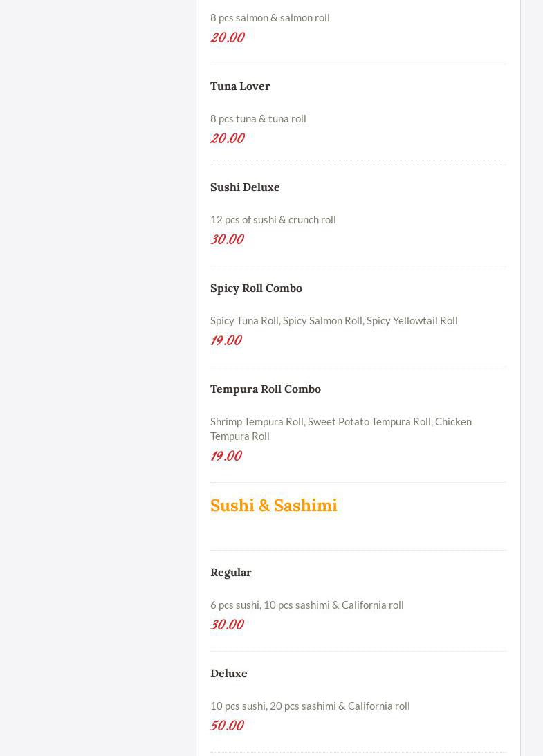Click the Spicy Tuna Roll description line
The height and width of the screenshot is (756, 543).
(333, 320)
